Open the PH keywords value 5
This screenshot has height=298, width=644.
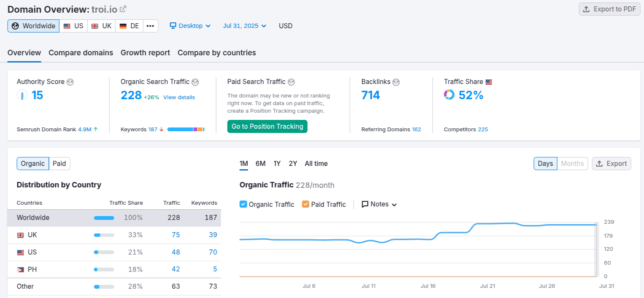coord(215,269)
